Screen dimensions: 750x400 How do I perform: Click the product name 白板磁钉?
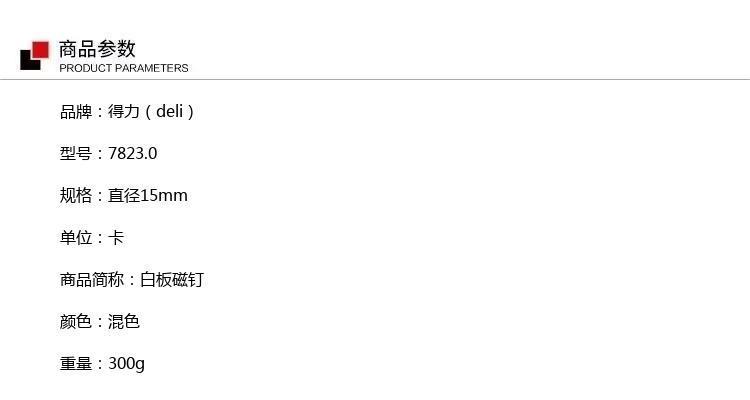[172, 279]
